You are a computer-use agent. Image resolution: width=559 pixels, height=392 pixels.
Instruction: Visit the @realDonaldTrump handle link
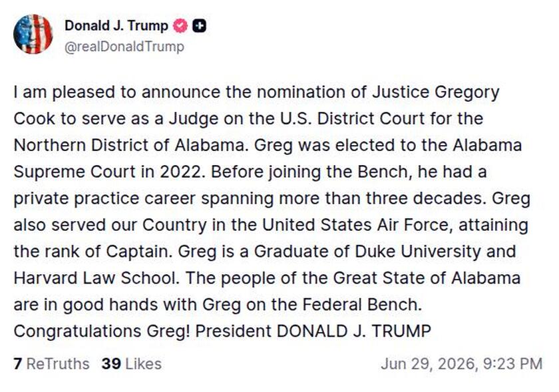(124, 47)
